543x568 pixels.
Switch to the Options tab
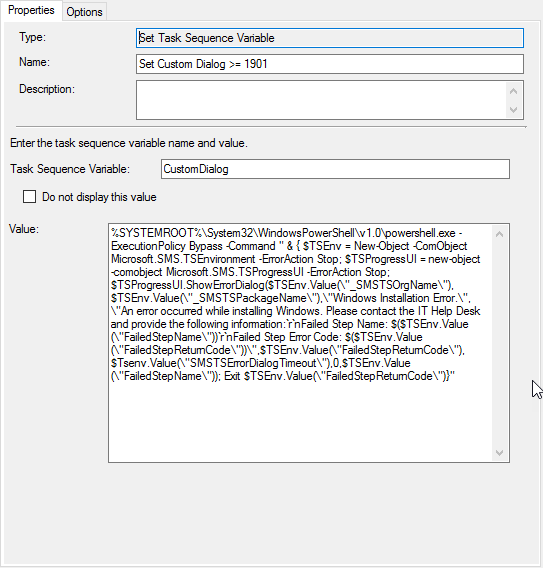[x=84, y=12]
